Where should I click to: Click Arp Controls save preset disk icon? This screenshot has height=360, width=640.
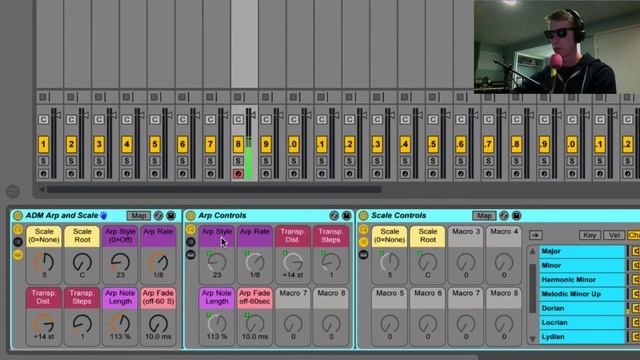(347, 216)
